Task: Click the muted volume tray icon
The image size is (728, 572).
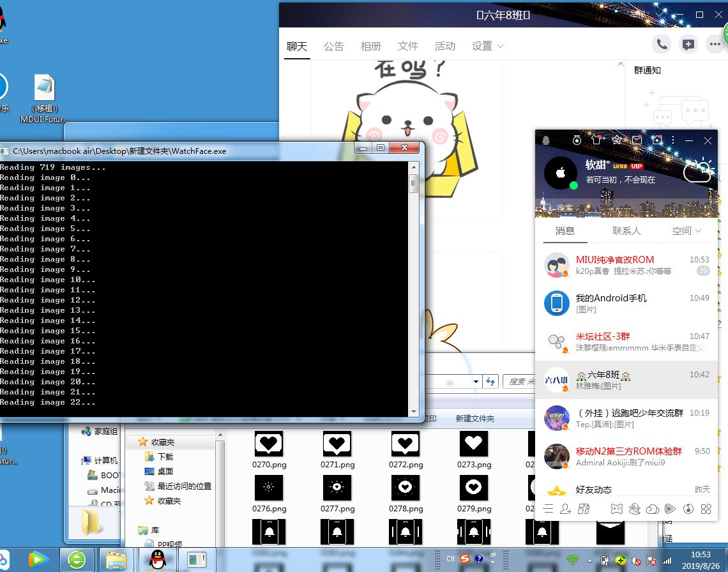Action: click(x=636, y=561)
